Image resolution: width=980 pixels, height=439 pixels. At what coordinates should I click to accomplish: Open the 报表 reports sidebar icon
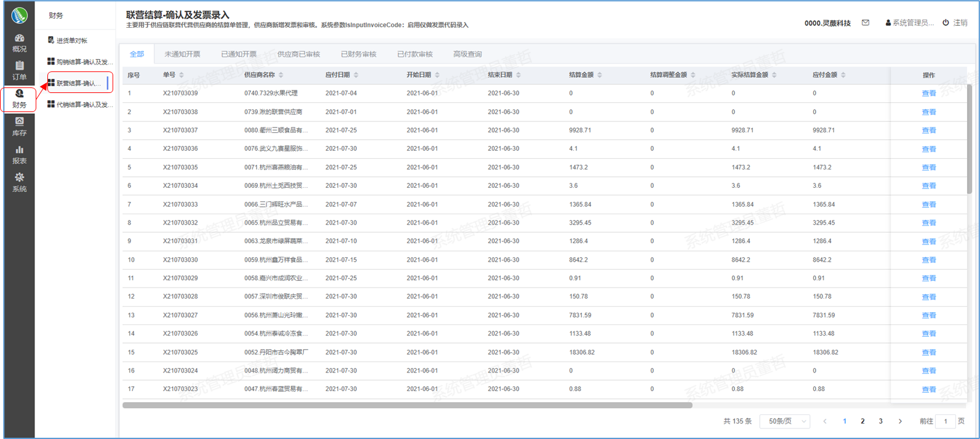[x=19, y=155]
